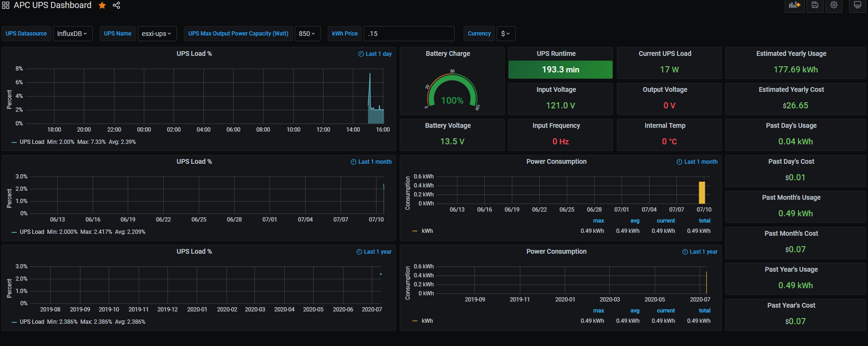Viewport: 868px width, 346px height.
Task: Click the 13.5 V battery voltage value
Action: point(452,142)
